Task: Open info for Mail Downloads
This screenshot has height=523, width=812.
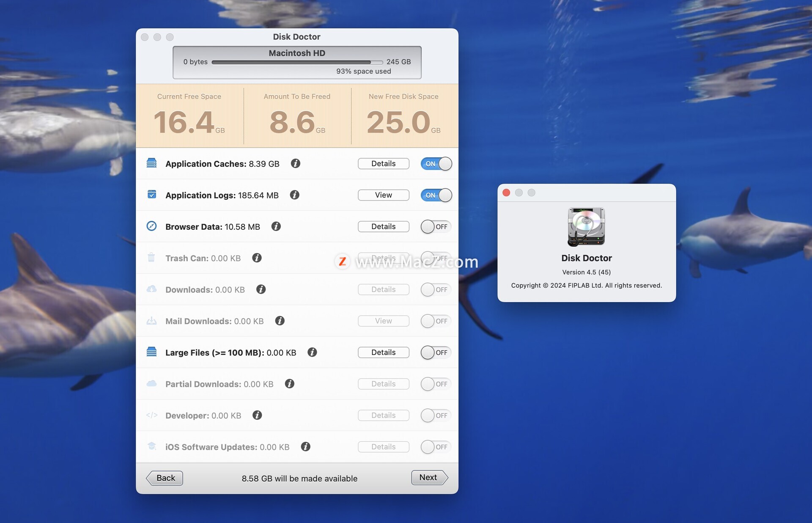Action: coord(280,321)
